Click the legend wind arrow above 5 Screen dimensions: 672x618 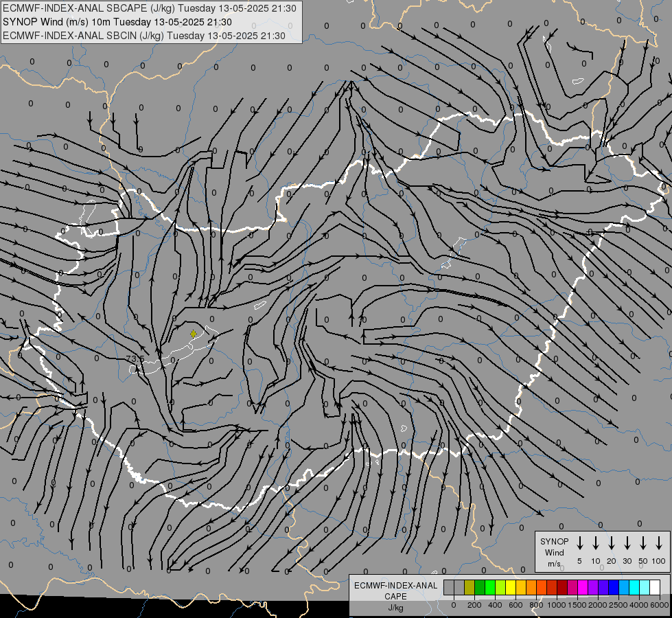(579, 543)
